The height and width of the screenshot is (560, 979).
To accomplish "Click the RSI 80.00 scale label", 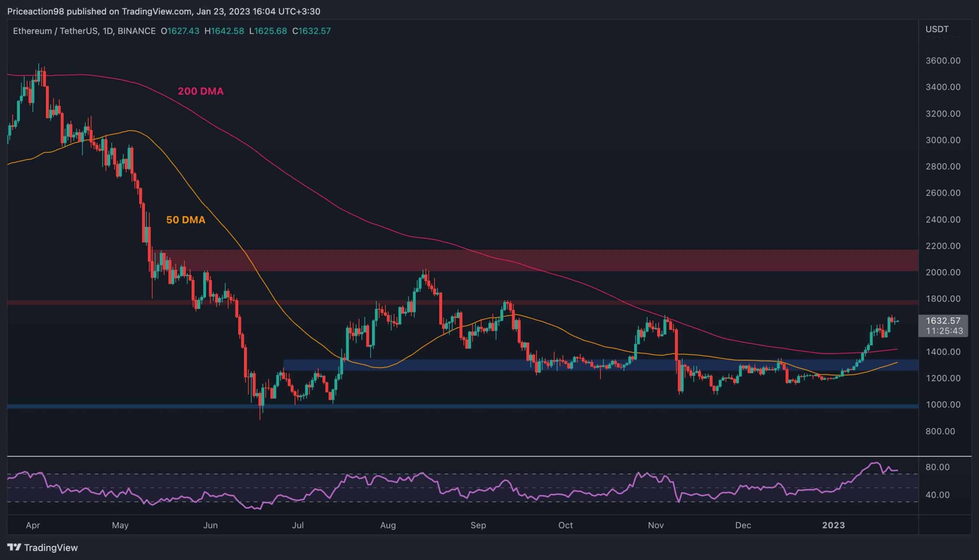I will 937,467.
